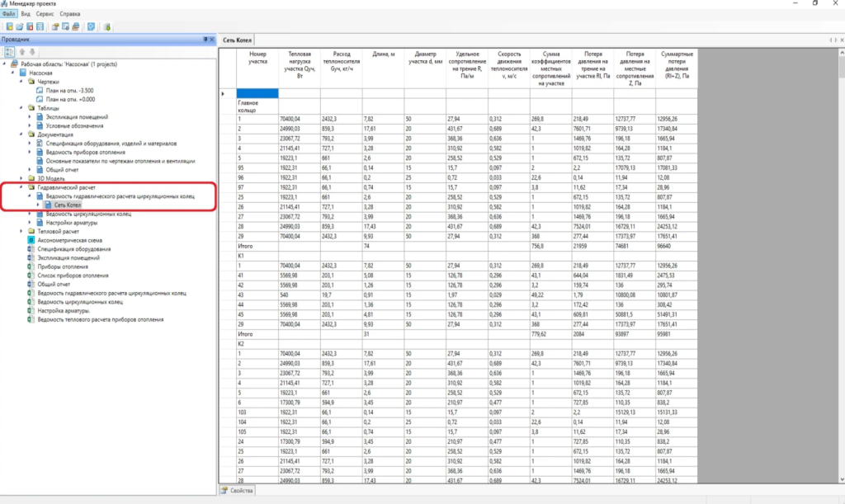Open the Свойства tab at bottom
Screen dimensions: 845x504
(x=237, y=491)
